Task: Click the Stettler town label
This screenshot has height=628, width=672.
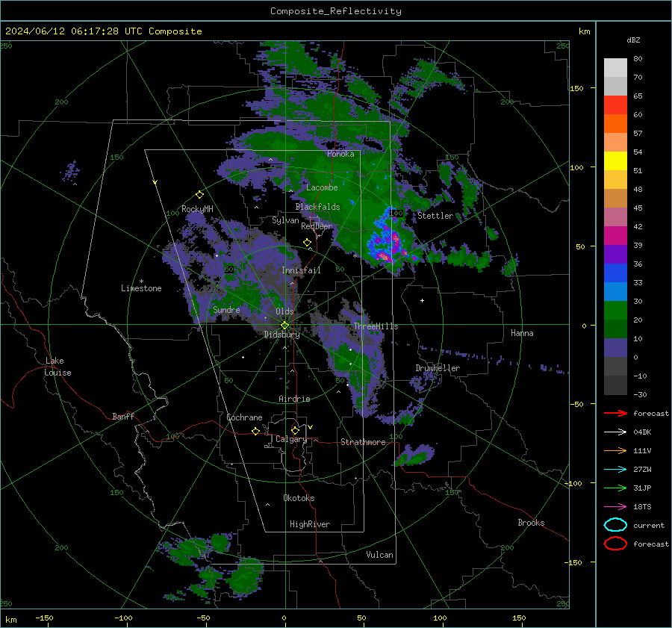Action: pyautogui.click(x=435, y=216)
